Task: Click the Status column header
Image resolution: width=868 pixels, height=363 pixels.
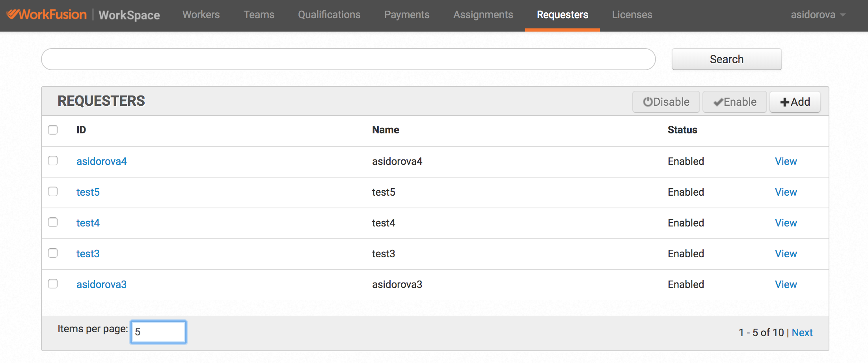Action: point(682,130)
